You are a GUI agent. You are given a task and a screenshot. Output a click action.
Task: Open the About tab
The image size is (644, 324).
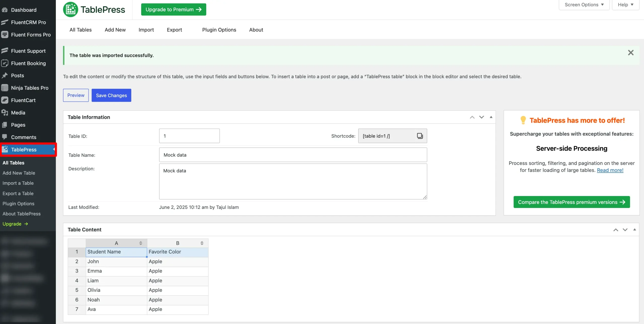pos(256,30)
